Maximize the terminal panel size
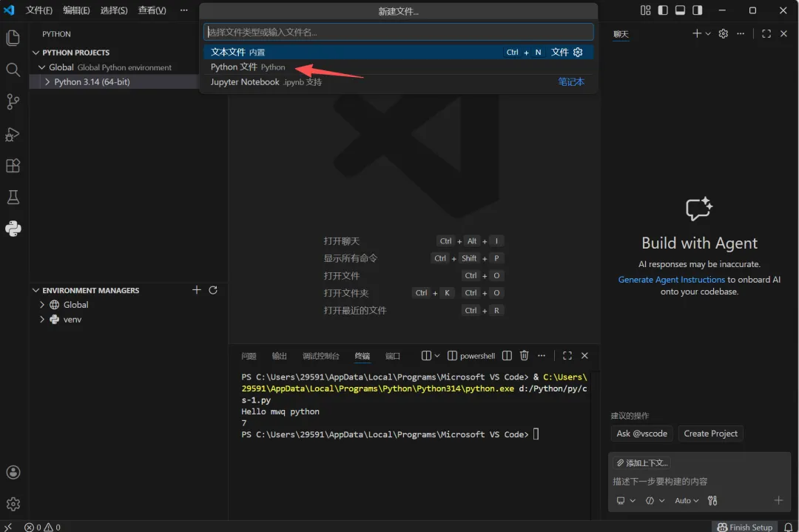 click(x=567, y=356)
